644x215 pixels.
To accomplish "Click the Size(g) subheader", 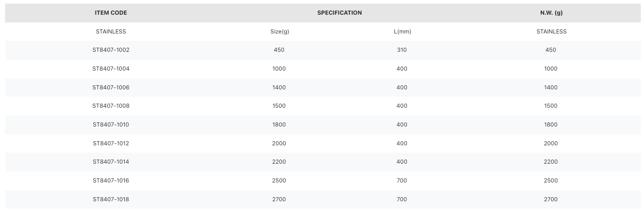I will (x=279, y=32).
